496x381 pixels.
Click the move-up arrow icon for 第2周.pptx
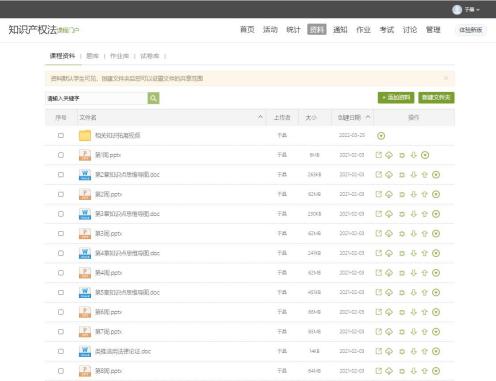(x=424, y=194)
